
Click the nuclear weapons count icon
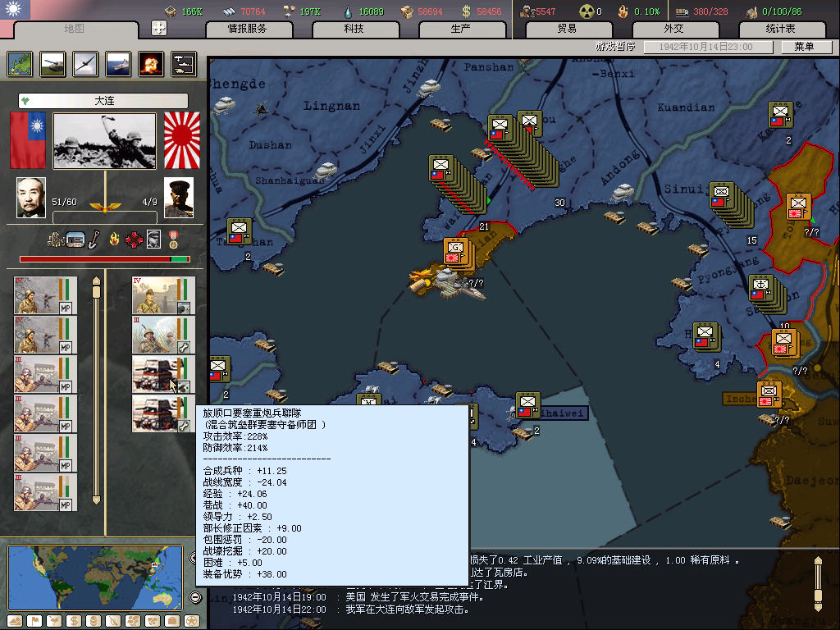pyautogui.click(x=587, y=11)
